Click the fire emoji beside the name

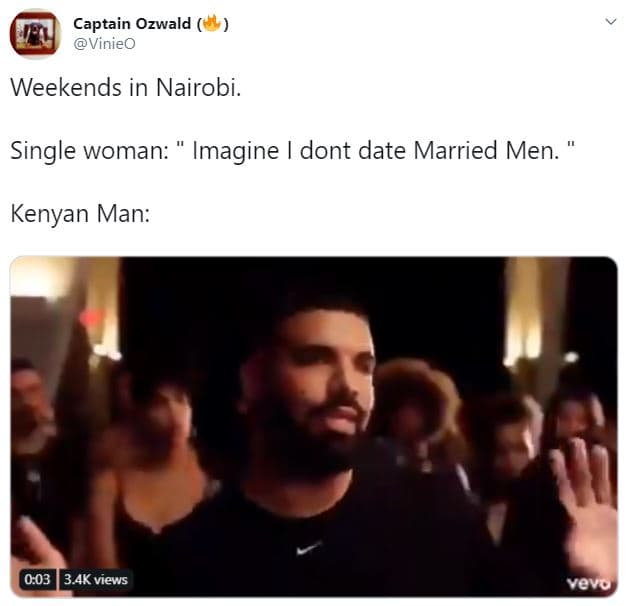pyautogui.click(x=212, y=23)
